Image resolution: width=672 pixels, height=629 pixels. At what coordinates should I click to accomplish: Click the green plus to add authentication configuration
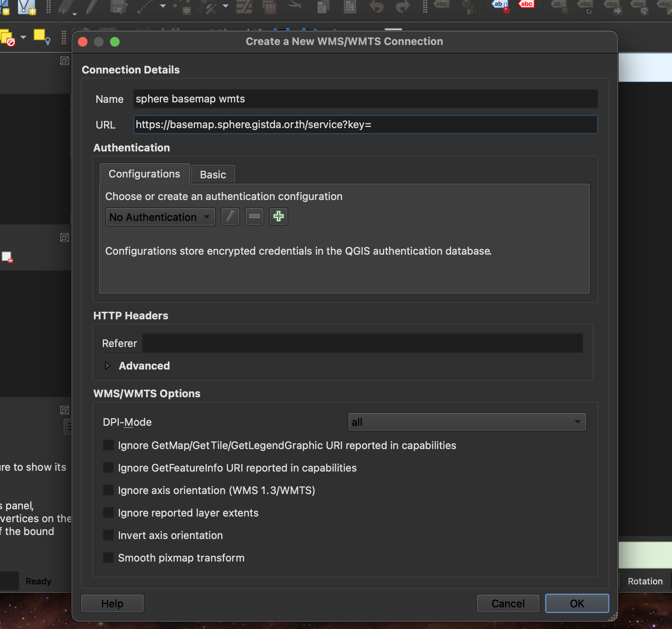pyautogui.click(x=278, y=216)
